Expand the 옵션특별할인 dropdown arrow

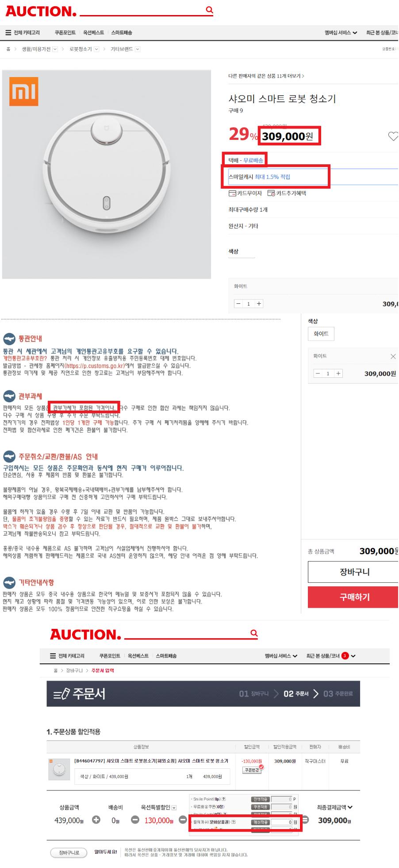point(174,808)
